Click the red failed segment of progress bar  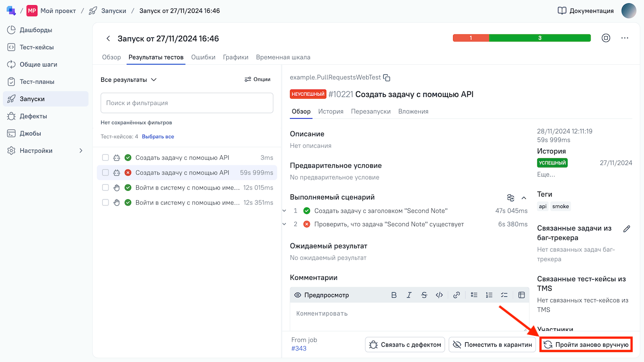[471, 38]
